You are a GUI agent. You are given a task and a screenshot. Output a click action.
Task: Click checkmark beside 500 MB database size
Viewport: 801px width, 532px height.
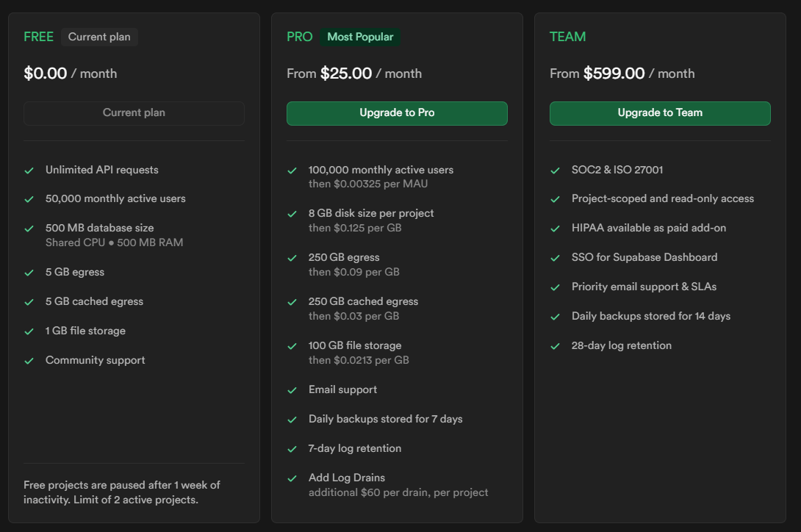click(29, 229)
